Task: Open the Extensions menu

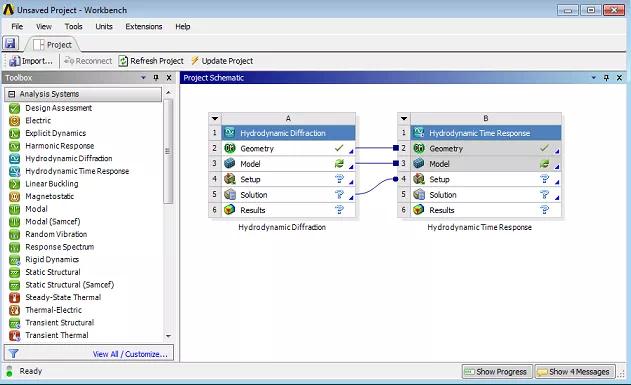Action: click(144, 27)
